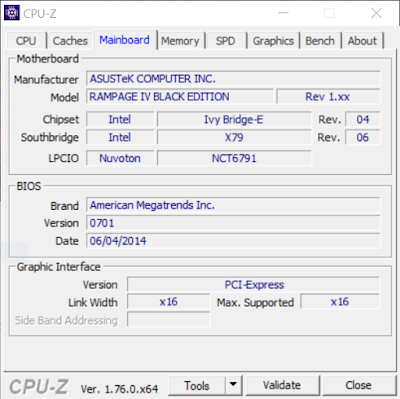Click the BIOS brand American Megatrends Inc.
This screenshot has height=399, width=400.
(233, 205)
